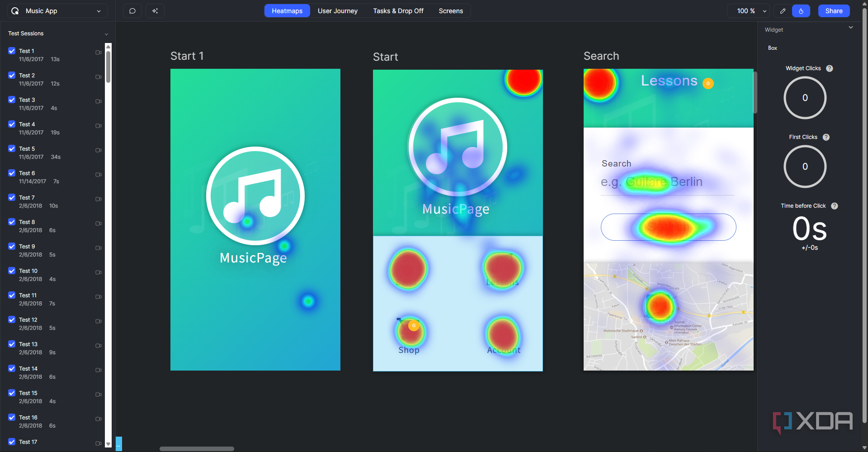Toggle the flame heatmap icon
Viewport: 868px width, 452px height.
point(801,11)
